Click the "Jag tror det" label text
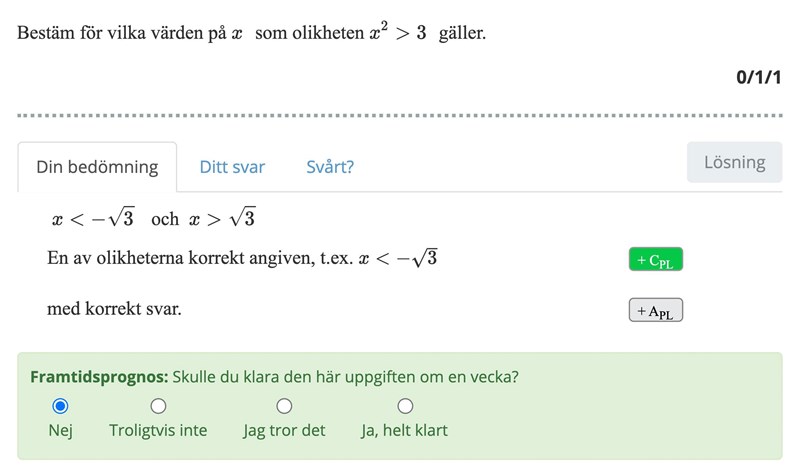Image resolution: width=800 pixels, height=473 pixels. (x=284, y=431)
